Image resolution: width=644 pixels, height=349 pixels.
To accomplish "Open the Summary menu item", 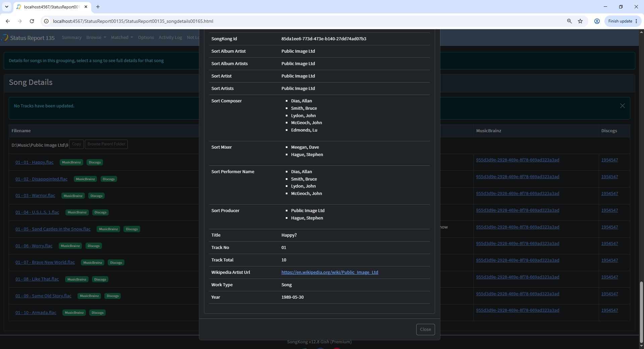I will (72, 38).
